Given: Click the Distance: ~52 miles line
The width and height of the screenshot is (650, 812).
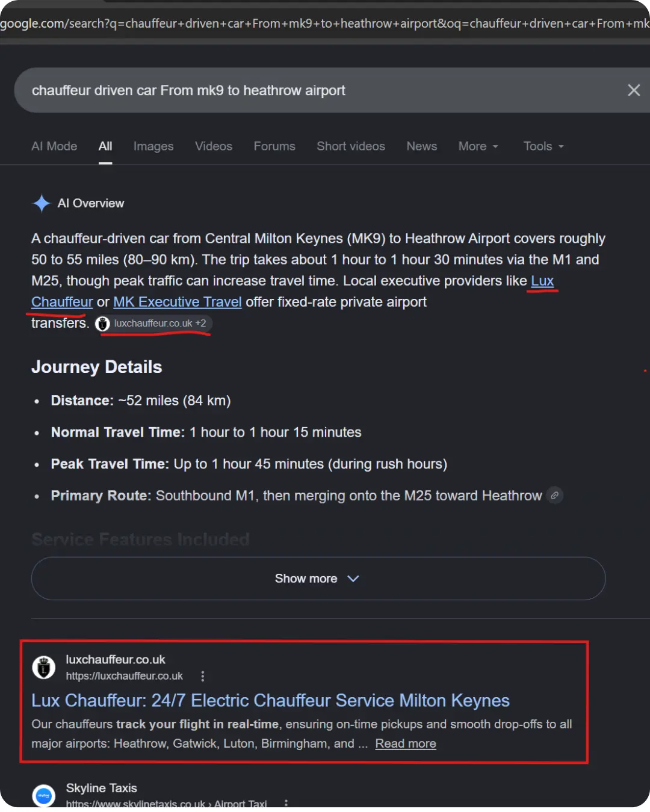Looking at the screenshot, I should [141, 401].
